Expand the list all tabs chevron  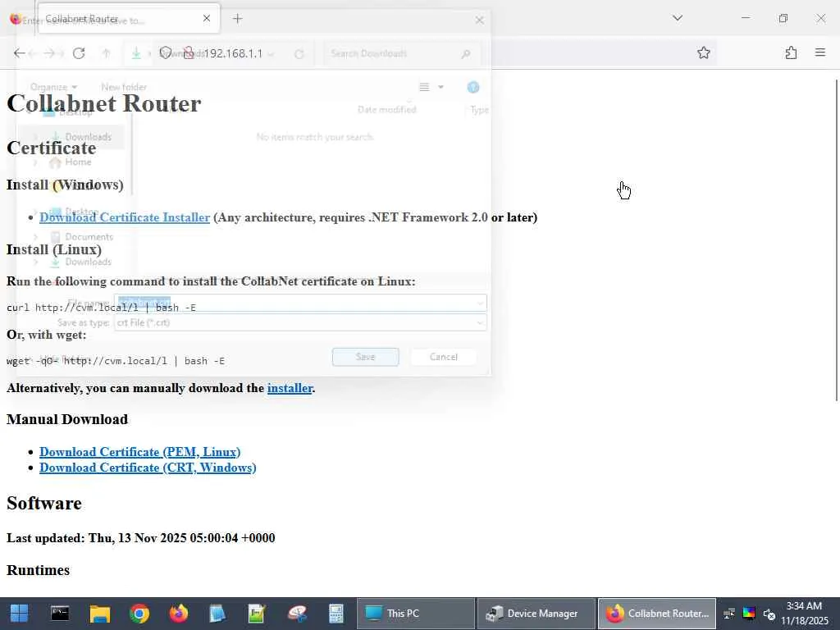pyautogui.click(x=677, y=18)
